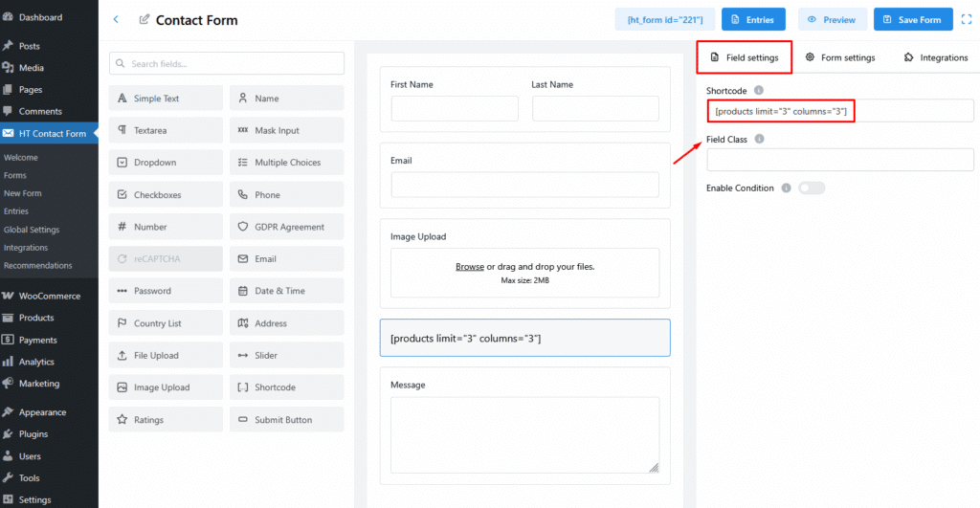Click the Preview button
Image resolution: width=980 pixels, height=508 pixels.
832,19
